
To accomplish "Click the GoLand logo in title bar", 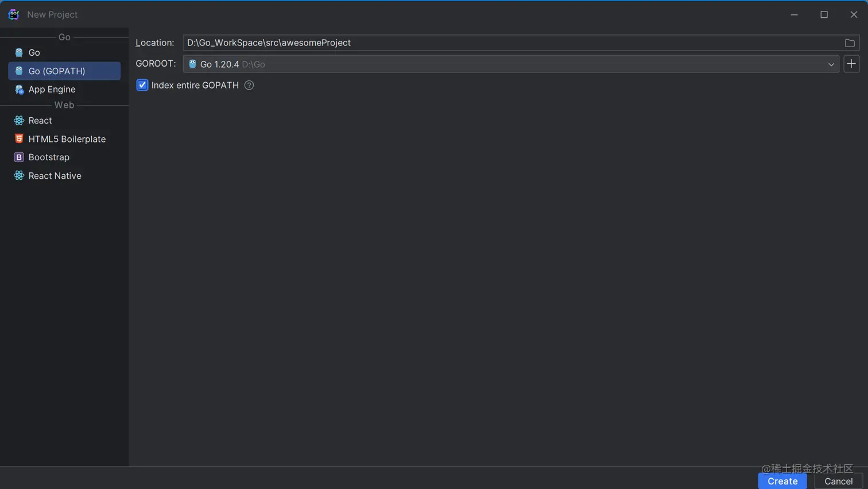I will click(14, 14).
